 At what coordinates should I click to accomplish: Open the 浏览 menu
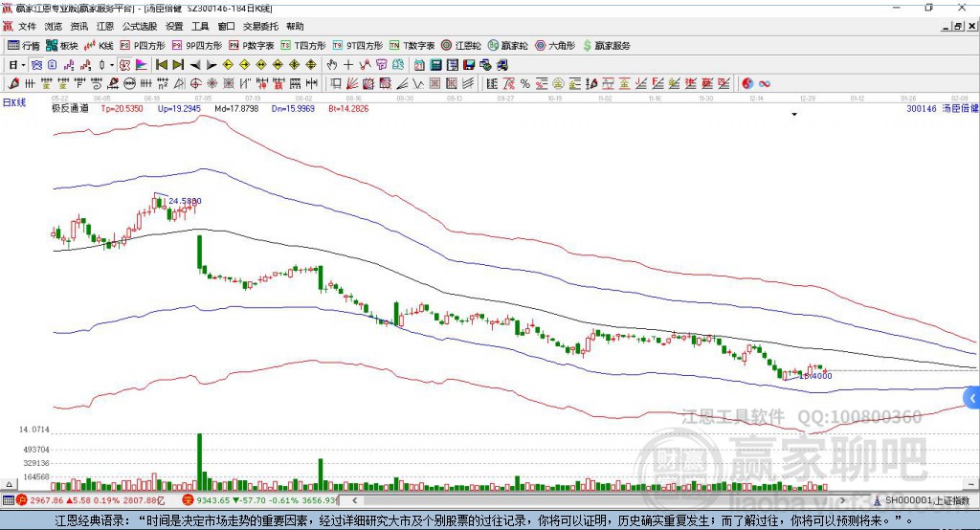(54, 26)
